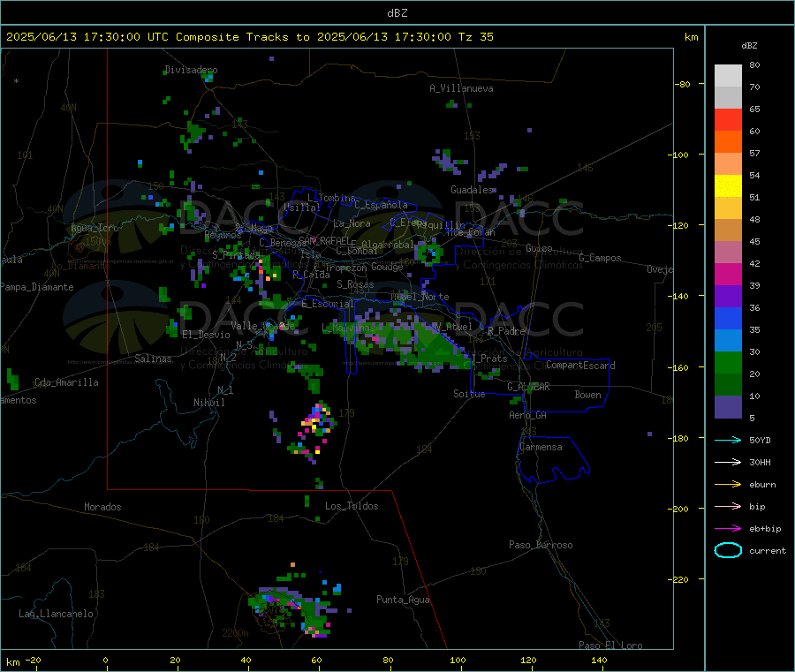
Task: Click the timestamp header text
Action: pyautogui.click(x=249, y=37)
